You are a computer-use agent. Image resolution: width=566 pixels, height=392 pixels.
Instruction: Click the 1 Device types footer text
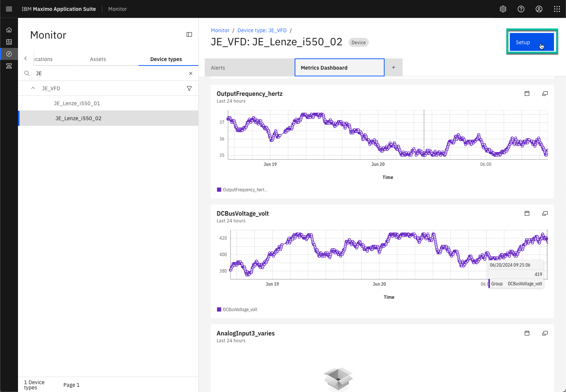tap(34, 385)
